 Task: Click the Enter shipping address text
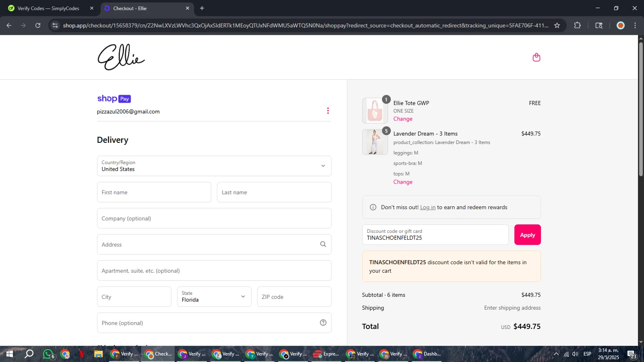(x=512, y=308)
